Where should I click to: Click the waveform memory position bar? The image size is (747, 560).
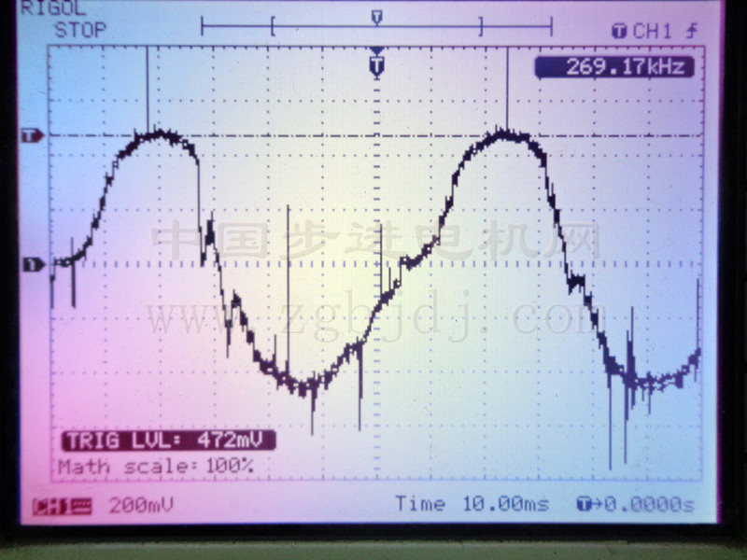coord(376,27)
